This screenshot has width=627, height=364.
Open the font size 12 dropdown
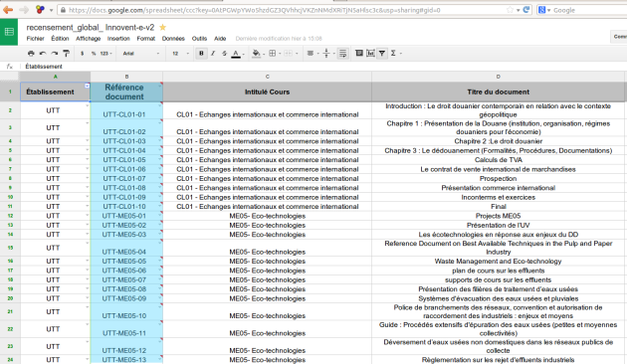coord(180,53)
